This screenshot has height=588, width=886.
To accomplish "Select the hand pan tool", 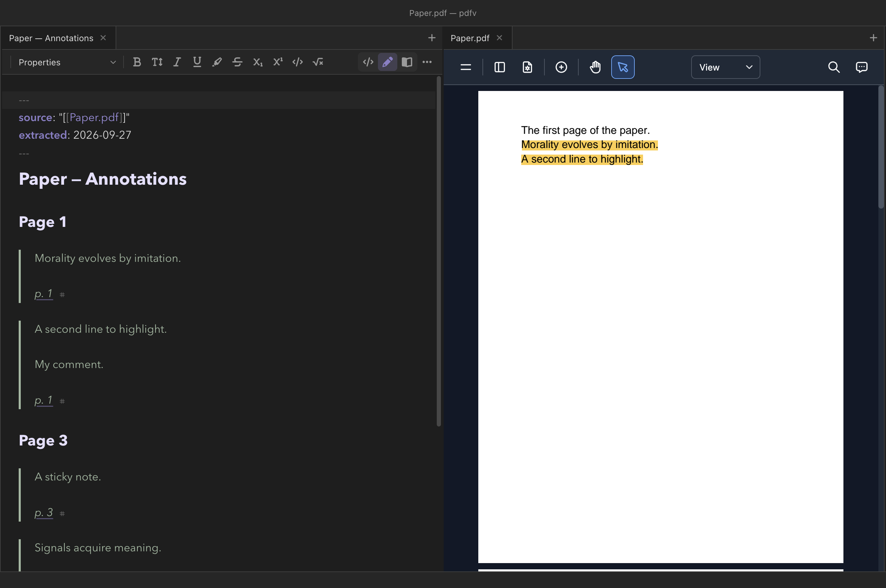I will (595, 67).
